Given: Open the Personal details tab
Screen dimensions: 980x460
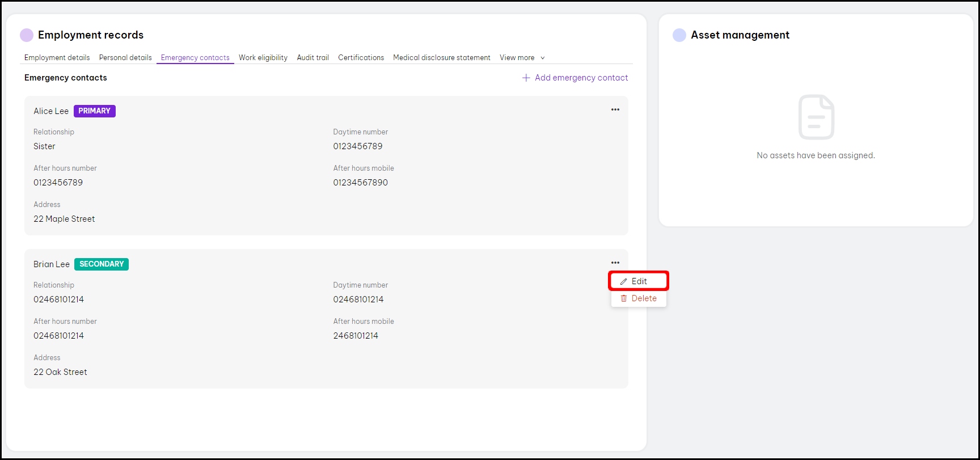Looking at the screenshot, I should [125, 58].
